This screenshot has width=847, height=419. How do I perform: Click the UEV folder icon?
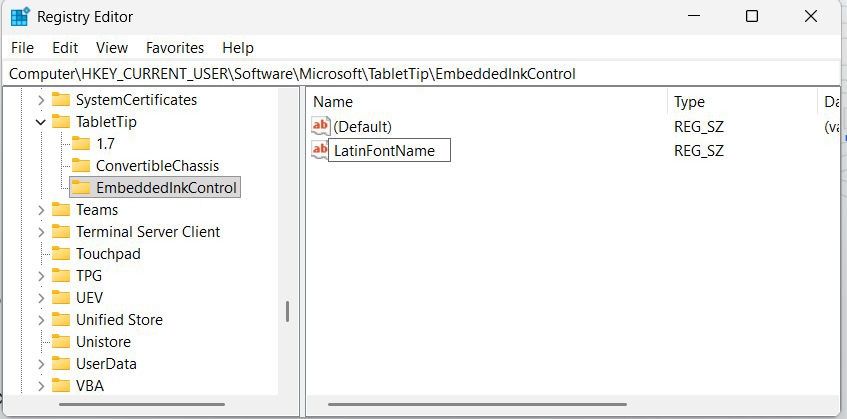61,298
